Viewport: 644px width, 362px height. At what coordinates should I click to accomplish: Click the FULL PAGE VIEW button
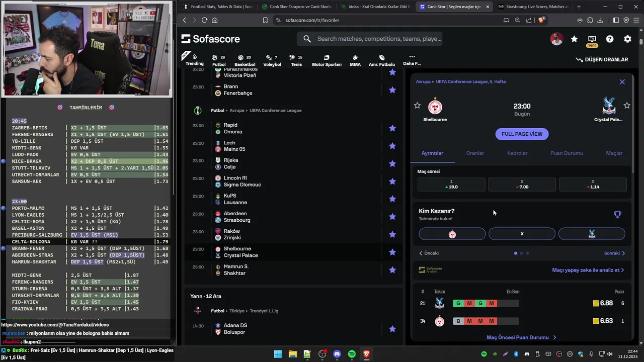point(522,134)
